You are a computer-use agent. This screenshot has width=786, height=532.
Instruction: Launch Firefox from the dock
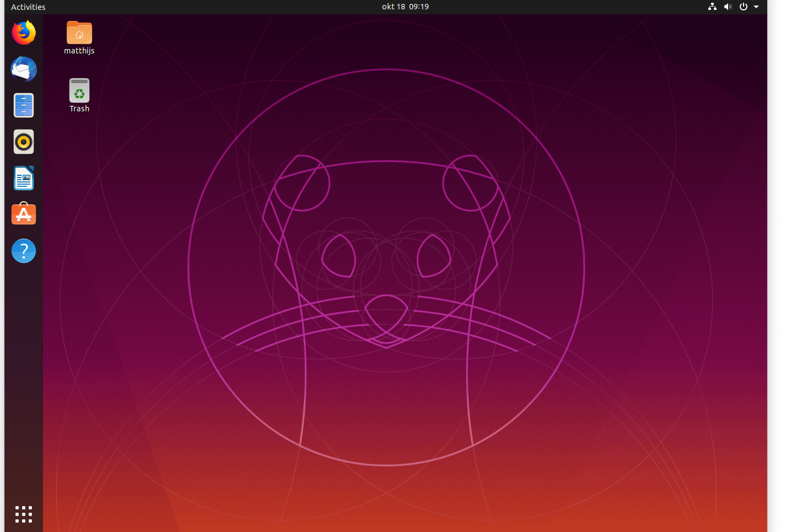(x=24, y=33)
